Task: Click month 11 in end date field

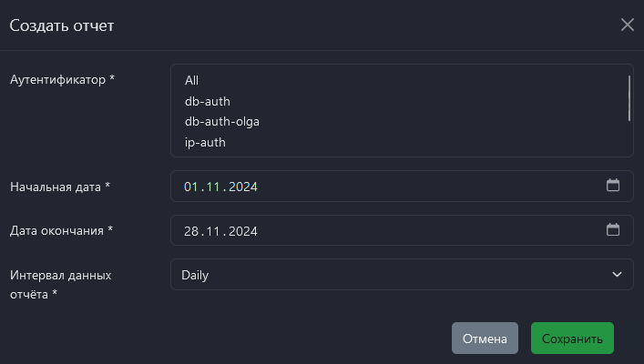Action: 210,231
